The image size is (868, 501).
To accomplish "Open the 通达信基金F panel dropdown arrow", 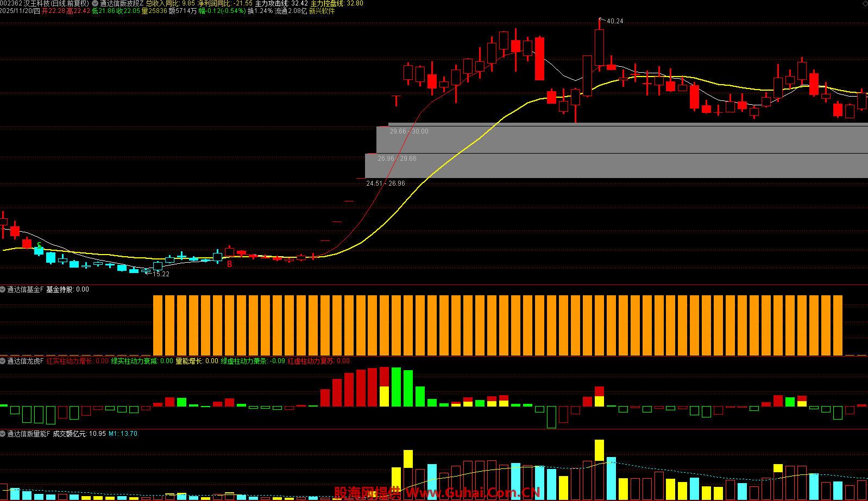I will (x=3, y=289).
